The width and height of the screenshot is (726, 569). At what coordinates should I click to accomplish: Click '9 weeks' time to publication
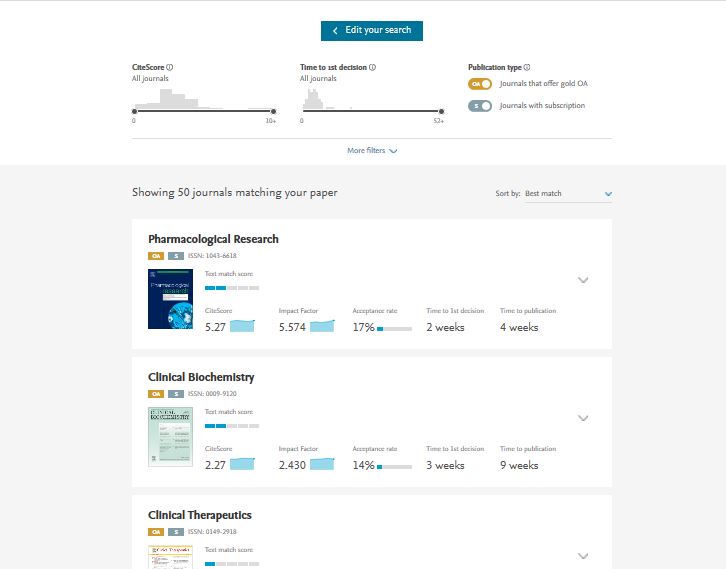(519, 465)
